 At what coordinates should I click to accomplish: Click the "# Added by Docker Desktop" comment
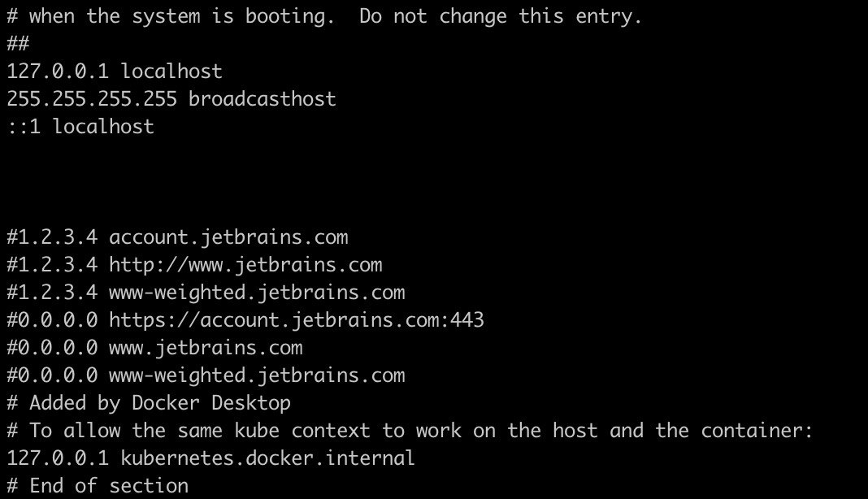149,403
